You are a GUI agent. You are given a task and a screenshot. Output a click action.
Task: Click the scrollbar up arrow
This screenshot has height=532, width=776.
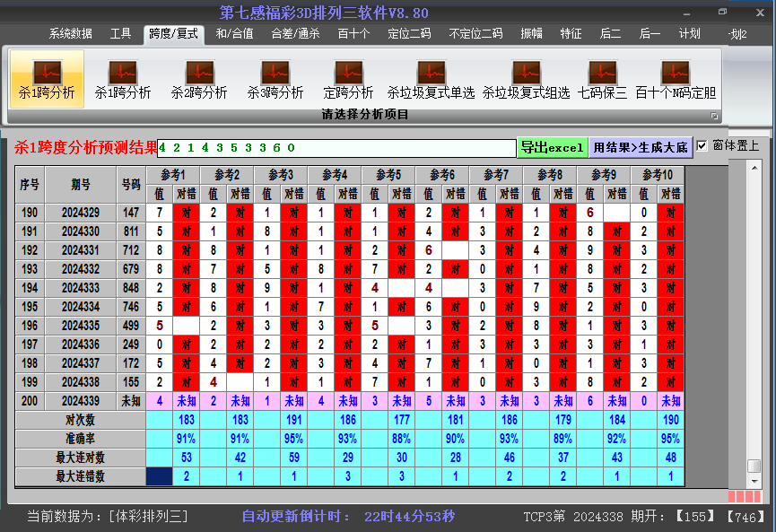[x=754, y=169]
